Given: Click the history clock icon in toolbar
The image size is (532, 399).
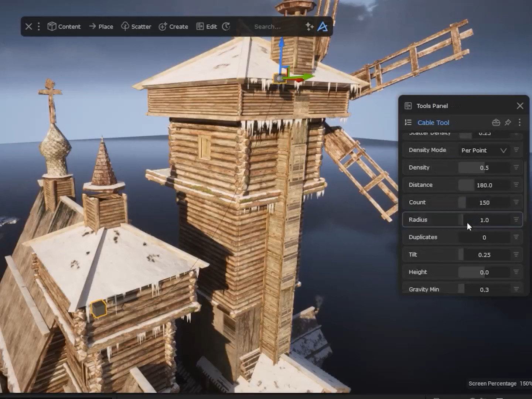Looking at the screenshot, I should (x=226, y=27).
